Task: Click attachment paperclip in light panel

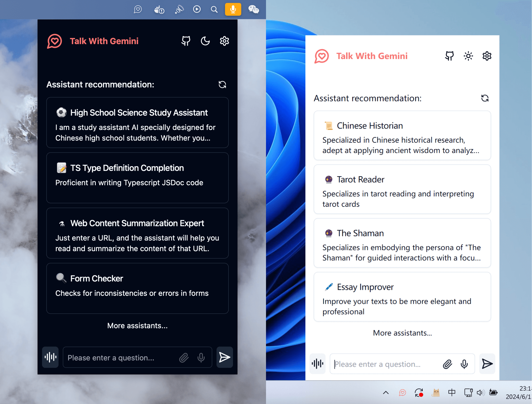Action: pos(447,364)
